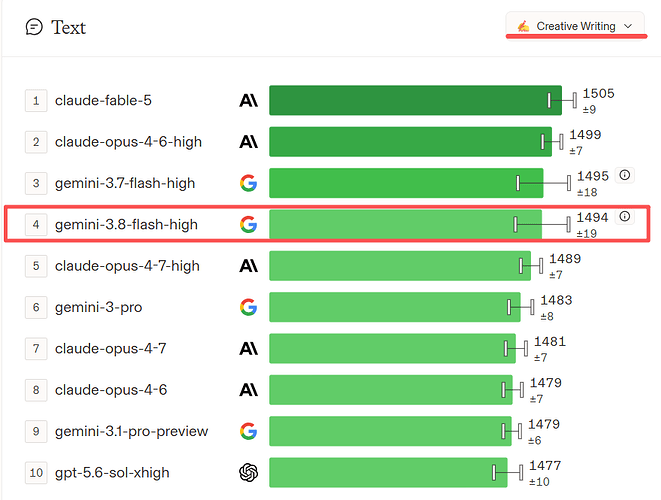Click the Anthropic logo beside claude-opus-4-7-high
Screen dimensions: 661x500
248,266
